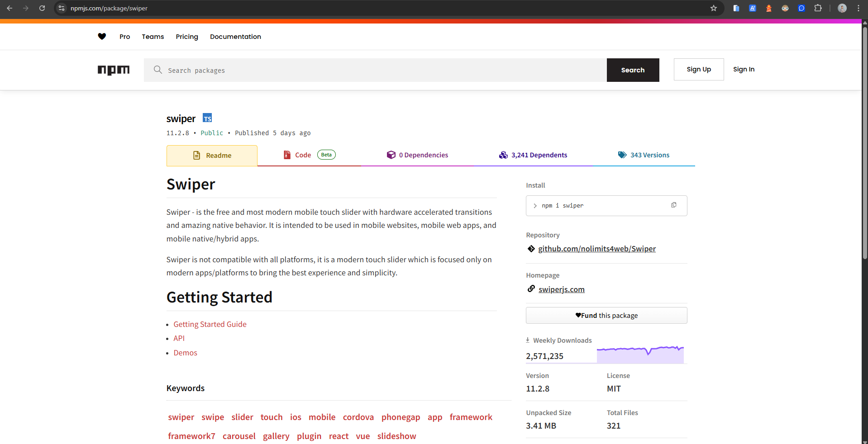Viewport: 868px width, 444px height.
Task: Click the 'vue' keyword tag
Action: pos(363,436)
